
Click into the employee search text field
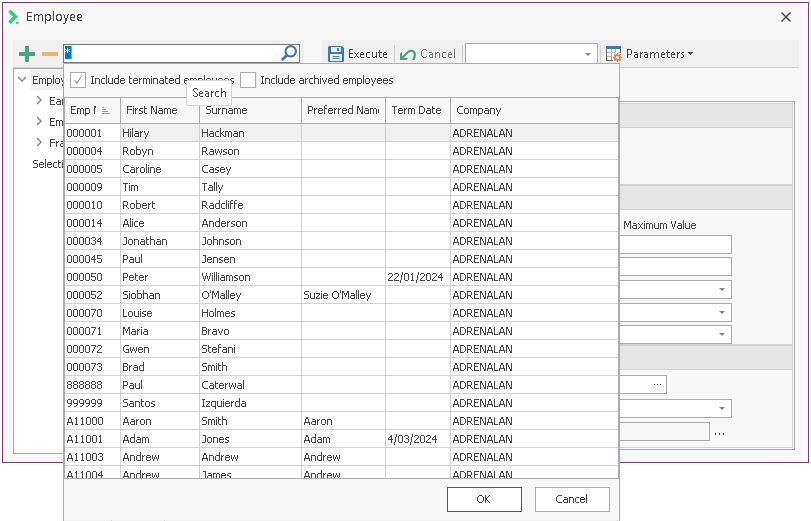(170, 54)
